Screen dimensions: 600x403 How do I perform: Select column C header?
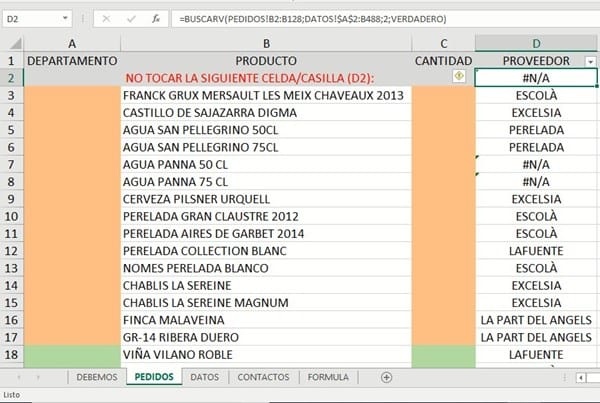pos(443,44)
